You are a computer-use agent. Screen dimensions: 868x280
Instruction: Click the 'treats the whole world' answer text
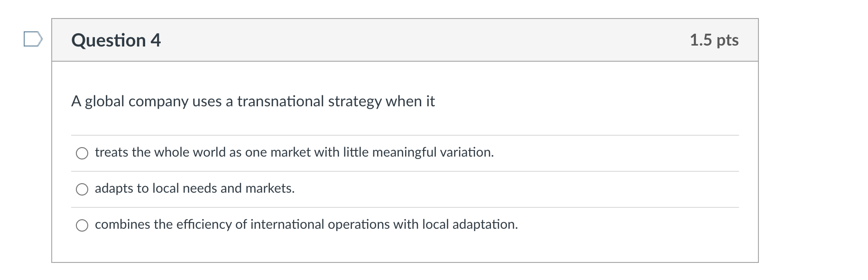(x=294, y=152)
